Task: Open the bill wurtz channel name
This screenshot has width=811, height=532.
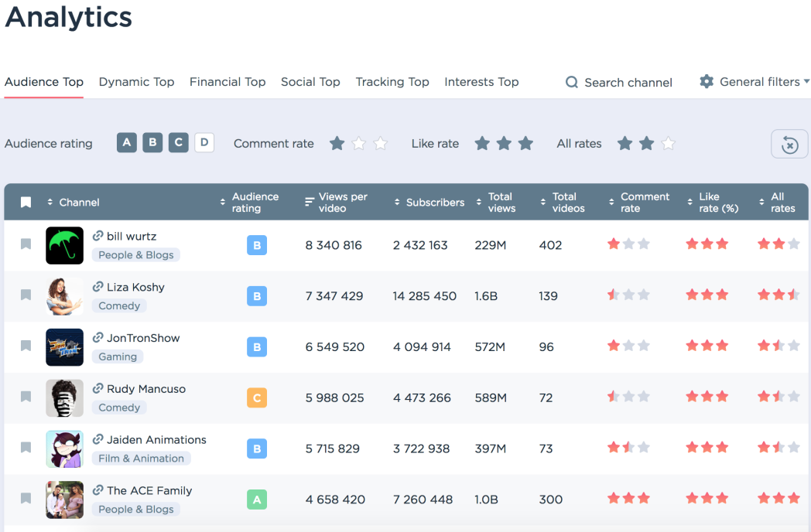Action: pyautogui.click(x=132, y=237)
